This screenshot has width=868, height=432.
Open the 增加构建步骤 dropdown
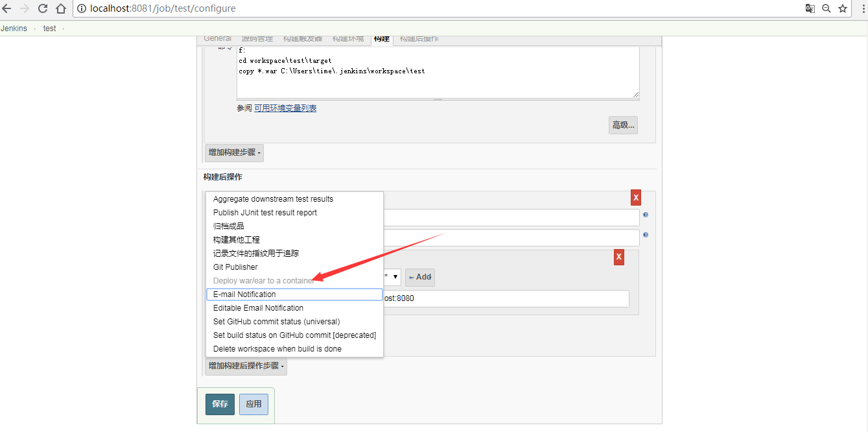[x=233, y=152]
